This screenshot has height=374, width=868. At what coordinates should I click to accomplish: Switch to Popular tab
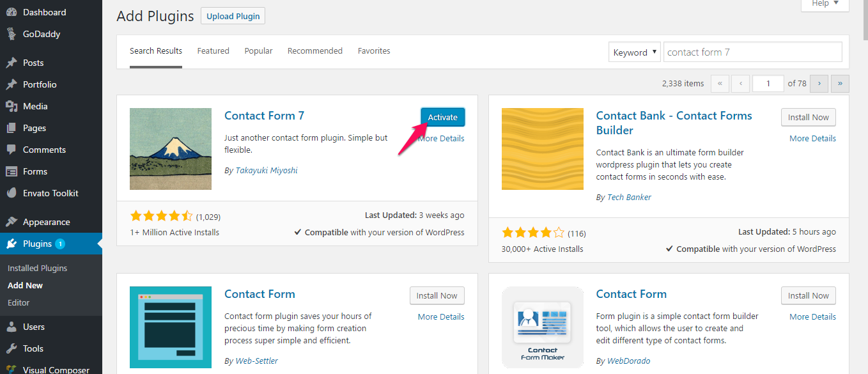(x=258, y=51)
